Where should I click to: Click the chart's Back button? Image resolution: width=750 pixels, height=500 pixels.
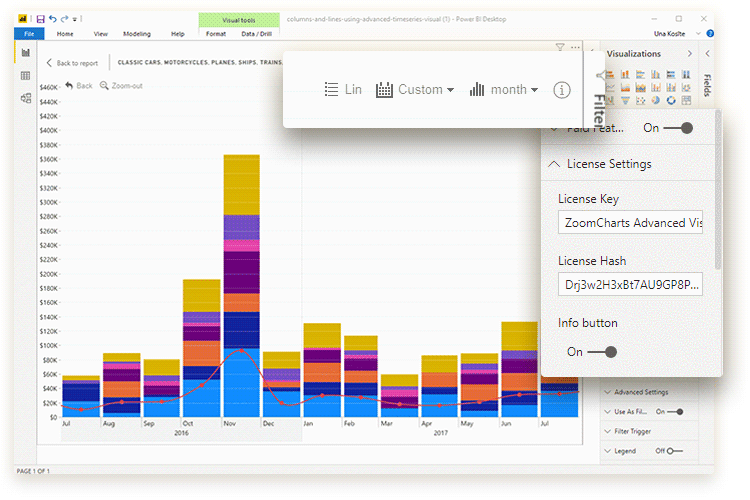[79, 86]
